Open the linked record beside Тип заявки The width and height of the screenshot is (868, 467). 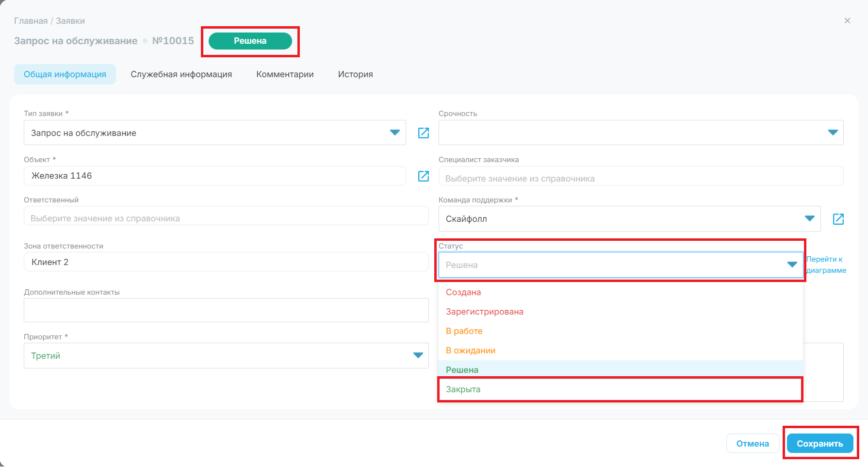[424, 133]
